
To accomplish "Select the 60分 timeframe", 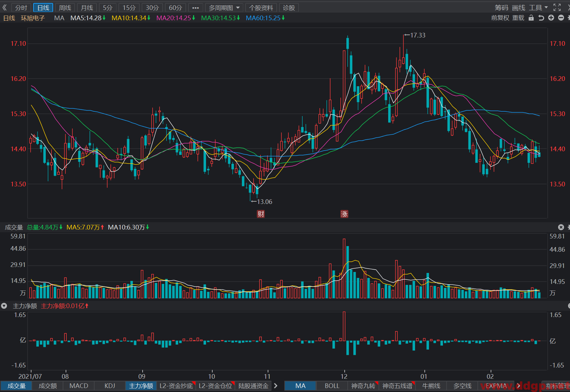I will tap(176, 8).
